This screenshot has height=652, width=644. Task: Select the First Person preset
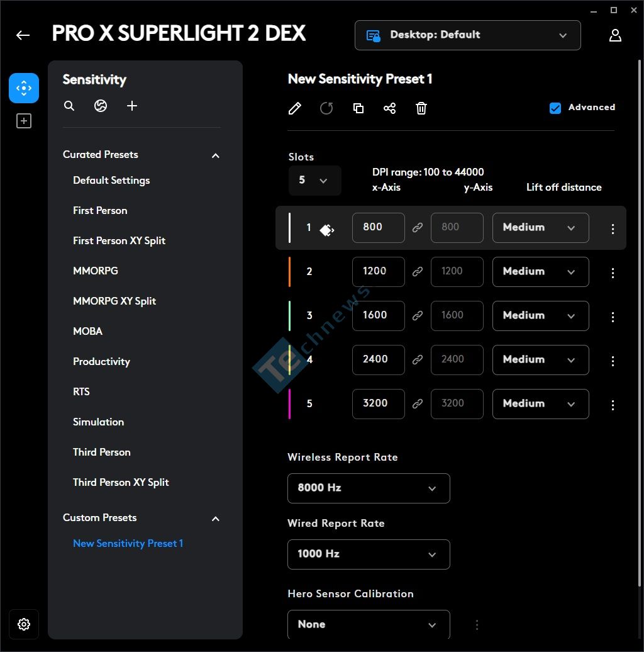click(100, 210)
